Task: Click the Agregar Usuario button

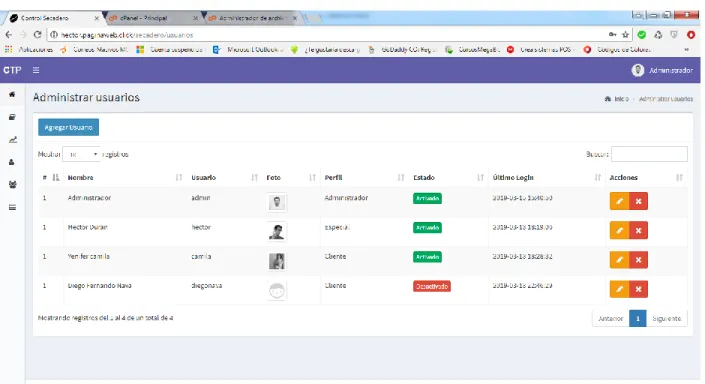Action: tap(68, 127)
